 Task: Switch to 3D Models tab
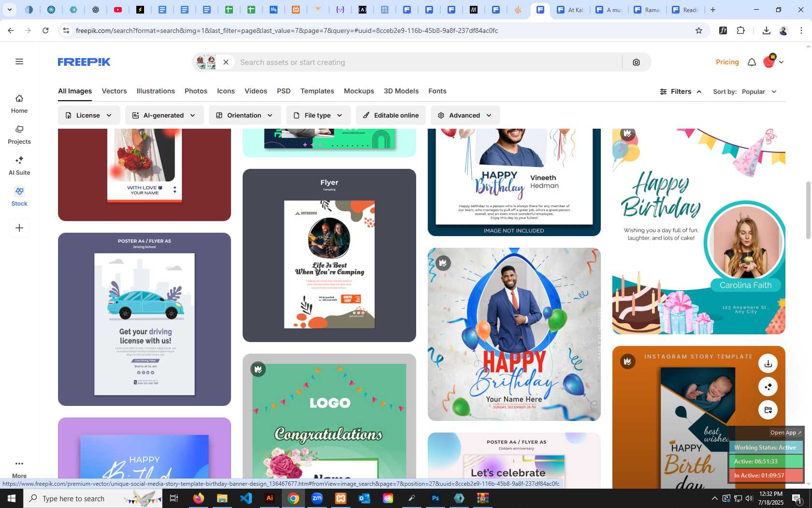(401, 91)
